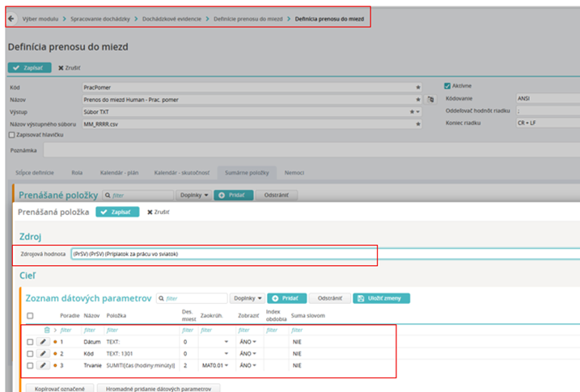Click Zapísať button under page title

(x=30, y=68)
